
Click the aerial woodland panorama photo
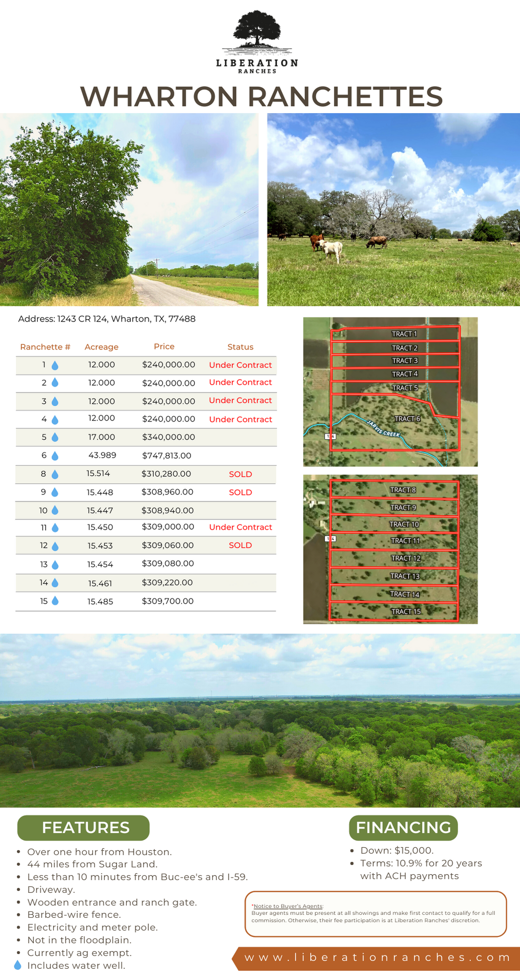(260, 720)
